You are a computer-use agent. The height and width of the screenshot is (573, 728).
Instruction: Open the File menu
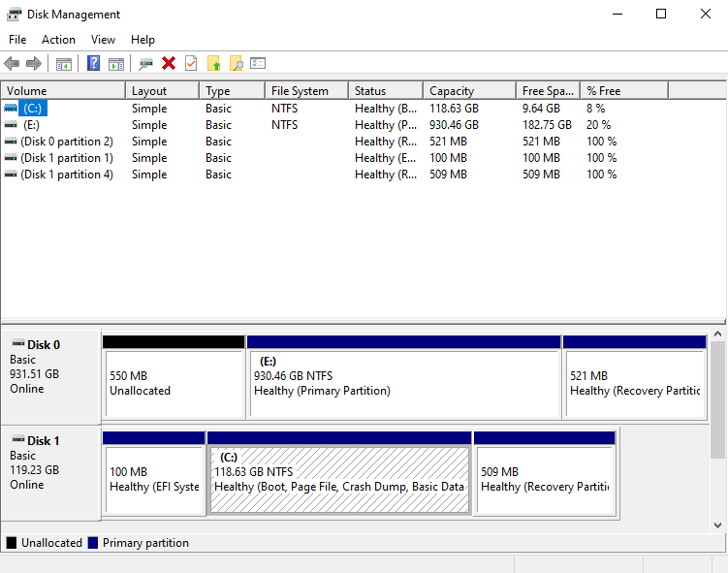pyautogui.click(x=17, y=40)
